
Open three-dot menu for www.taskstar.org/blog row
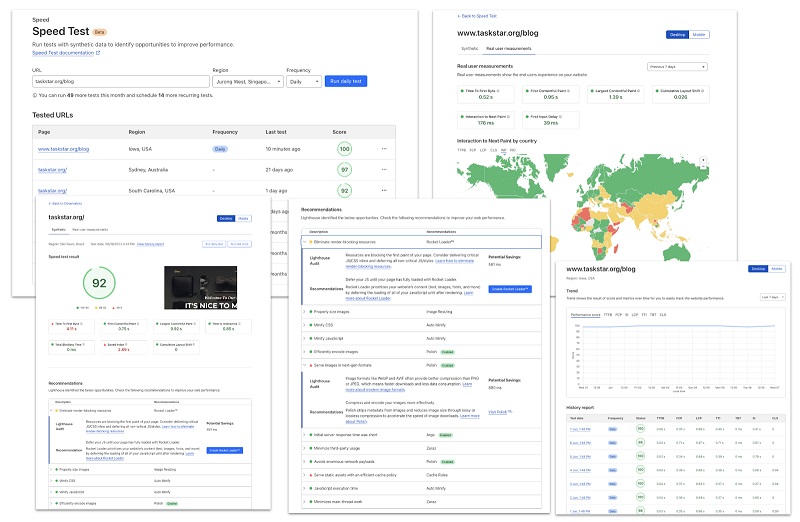(383, 149)
